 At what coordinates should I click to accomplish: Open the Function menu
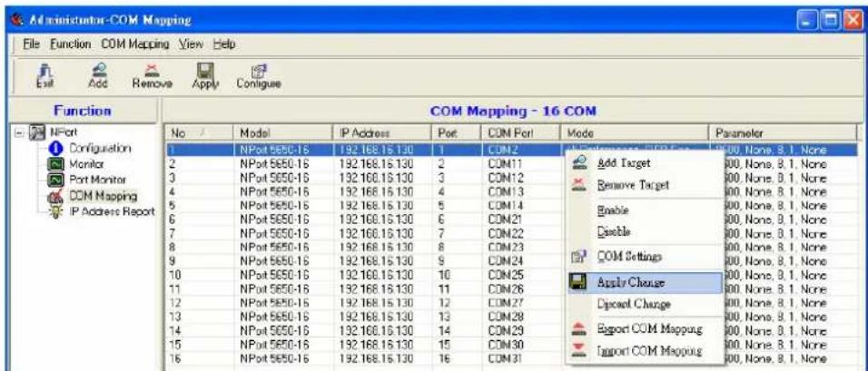click(x=71, y=44)
